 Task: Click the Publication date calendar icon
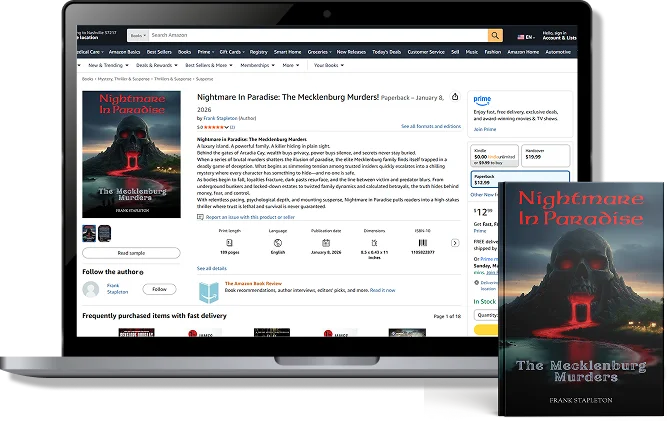tap(326, 243)
